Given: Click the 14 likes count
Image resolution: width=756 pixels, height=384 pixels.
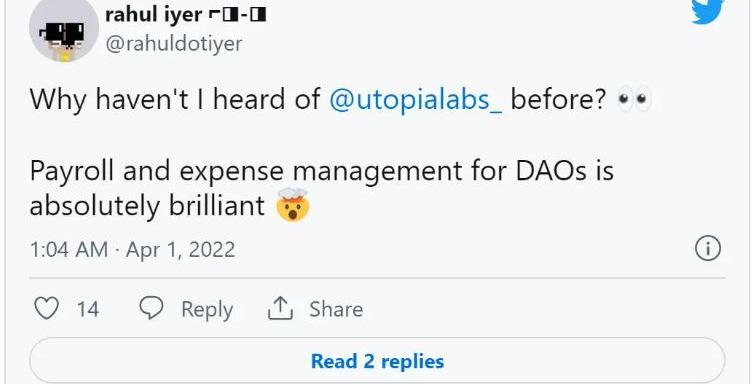Looking at the screenshot, I should [x=88, y=309].
